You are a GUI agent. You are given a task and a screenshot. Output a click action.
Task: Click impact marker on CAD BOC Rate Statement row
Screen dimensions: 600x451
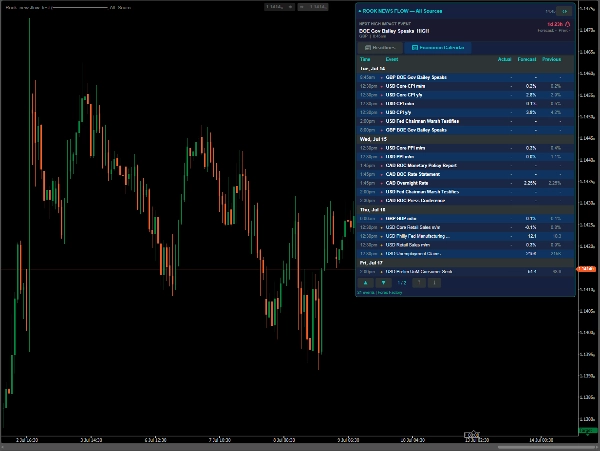[382, 175]
